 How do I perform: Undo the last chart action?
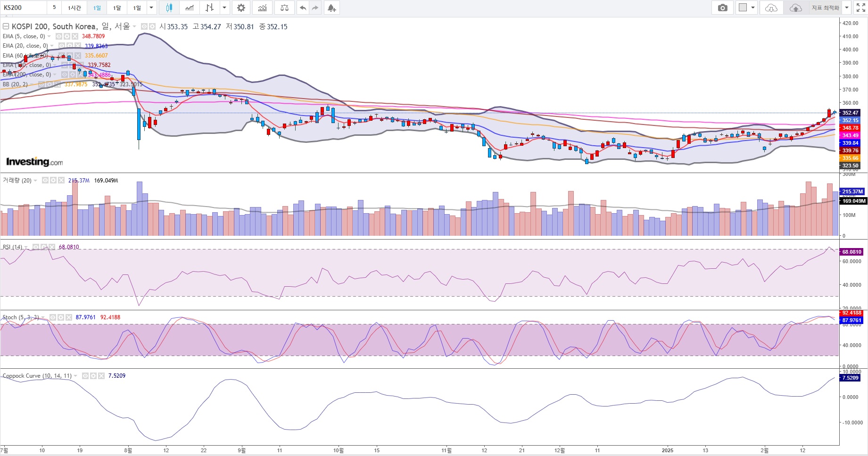point(303,8)
